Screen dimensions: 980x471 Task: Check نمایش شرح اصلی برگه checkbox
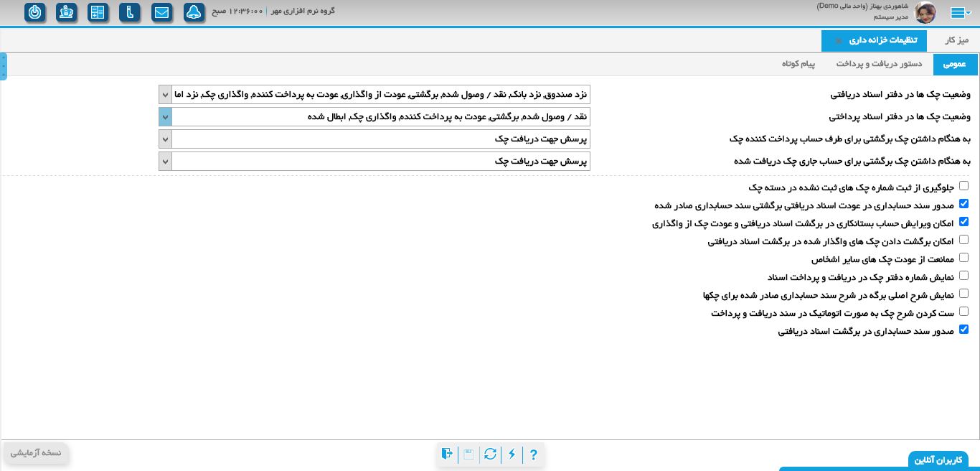coord(963,294)
